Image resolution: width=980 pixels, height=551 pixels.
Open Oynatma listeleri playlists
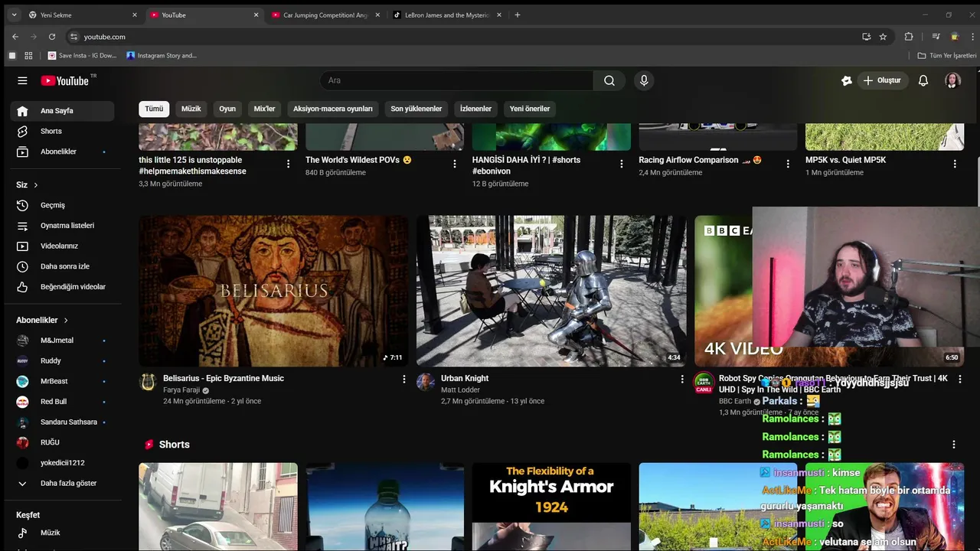pos(62,226)
